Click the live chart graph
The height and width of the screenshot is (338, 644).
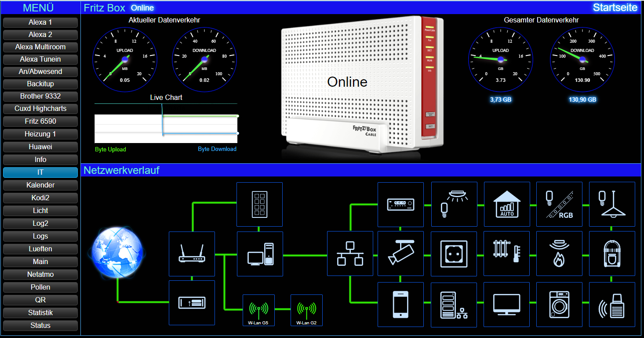click(x=166, y=123)
